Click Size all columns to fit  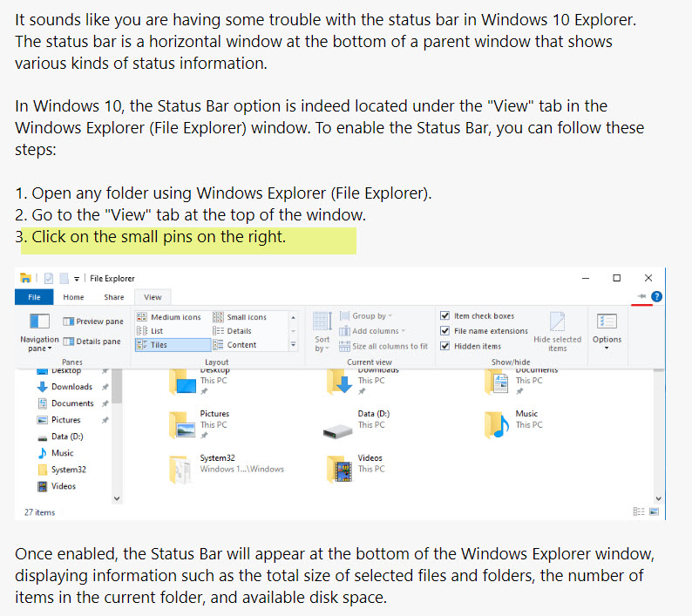pyautogui.click(x=383, y=347)
